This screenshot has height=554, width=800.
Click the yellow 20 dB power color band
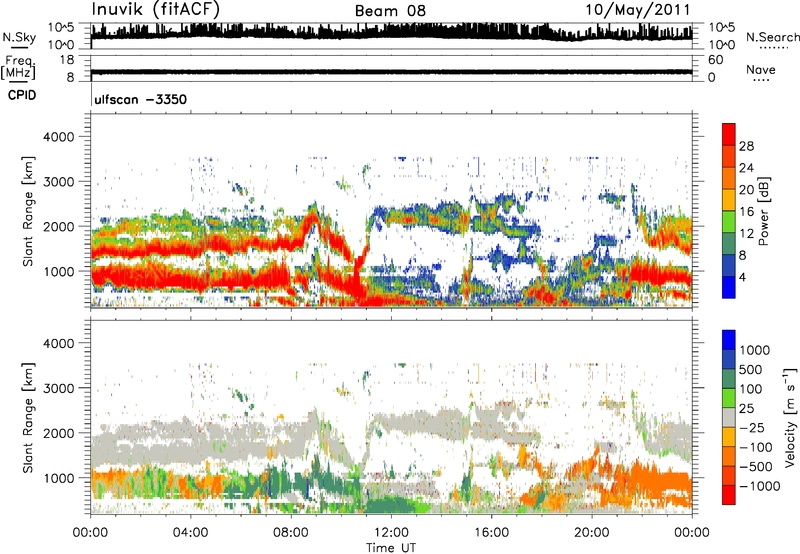[729, 199]
